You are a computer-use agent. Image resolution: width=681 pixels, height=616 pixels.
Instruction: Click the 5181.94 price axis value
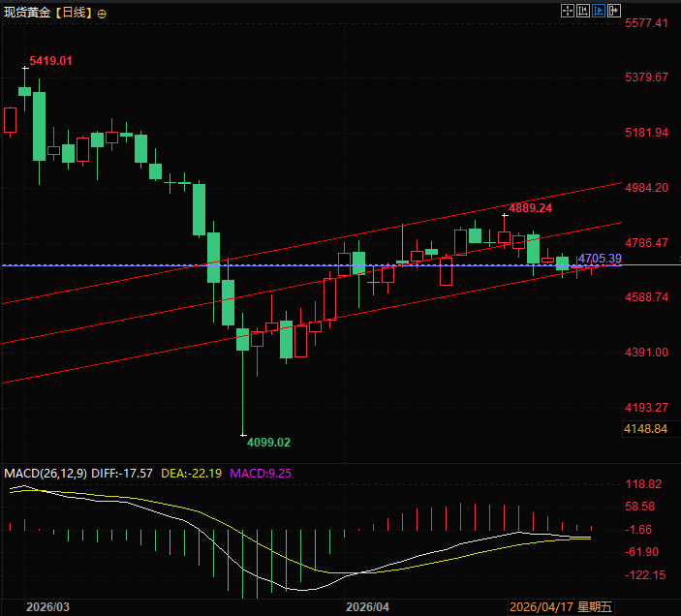point(646,133)
